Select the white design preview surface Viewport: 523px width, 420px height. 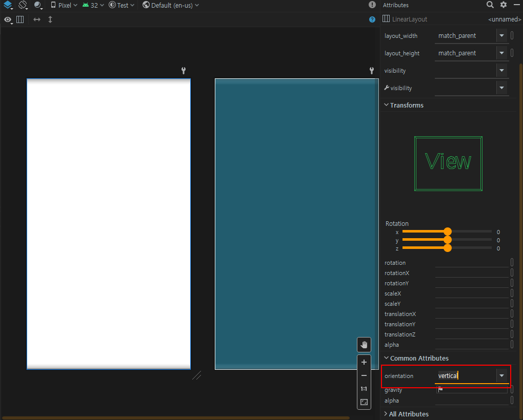109,224
